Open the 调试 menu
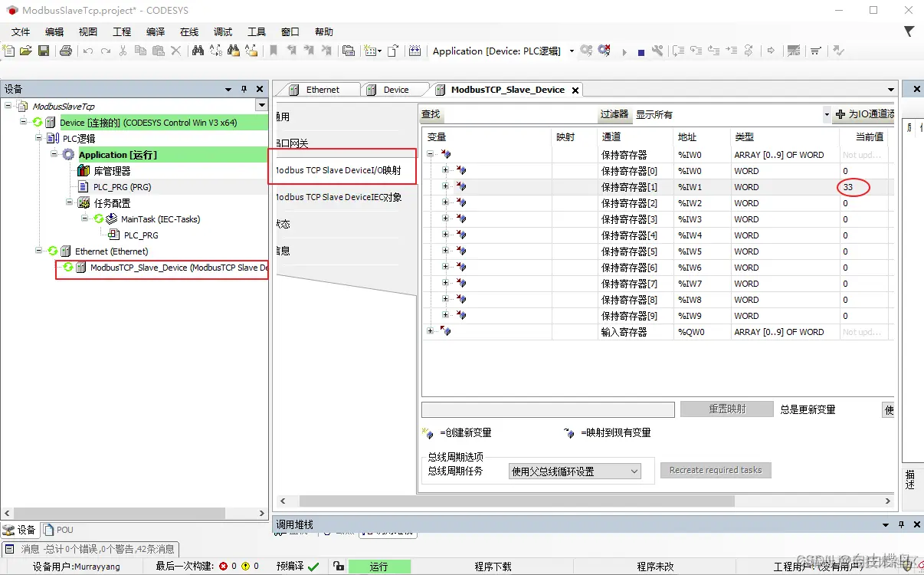The image size is (924, 575). click(223, 31)
